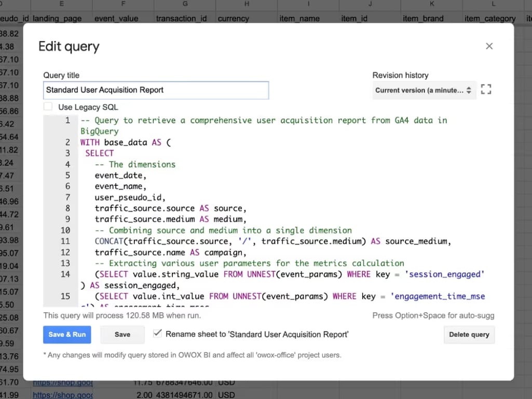Click the '120.58 MB' processing notice text

click(122, 315)
